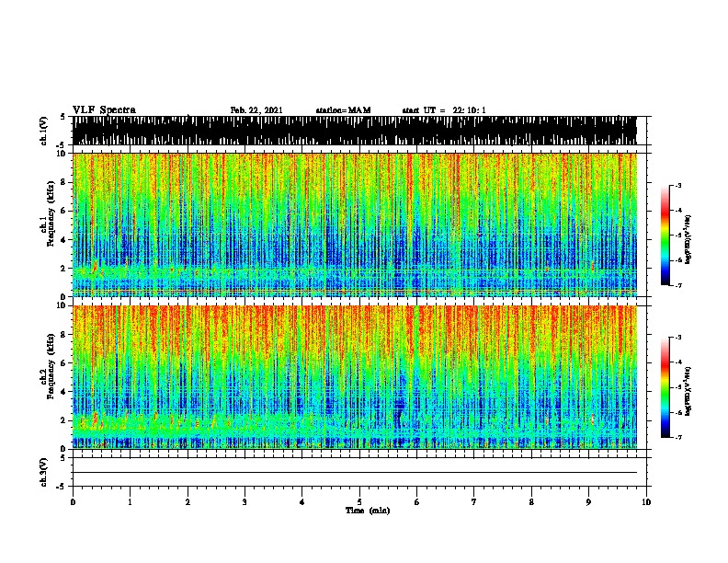
Task: Click time axis tick label "3"
Action: [x=245, y=502]
